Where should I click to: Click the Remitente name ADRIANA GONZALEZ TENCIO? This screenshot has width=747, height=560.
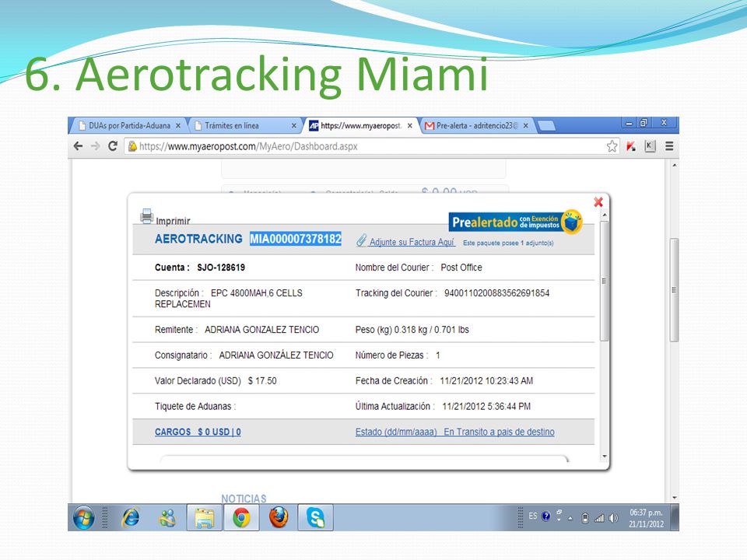262,330
